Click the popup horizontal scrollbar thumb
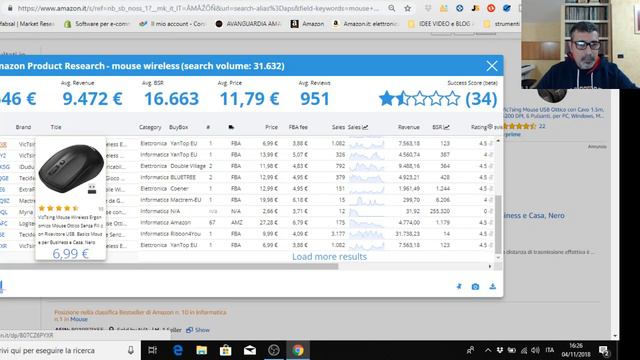This screenshot has height=360, width=640. coord(169,266)
